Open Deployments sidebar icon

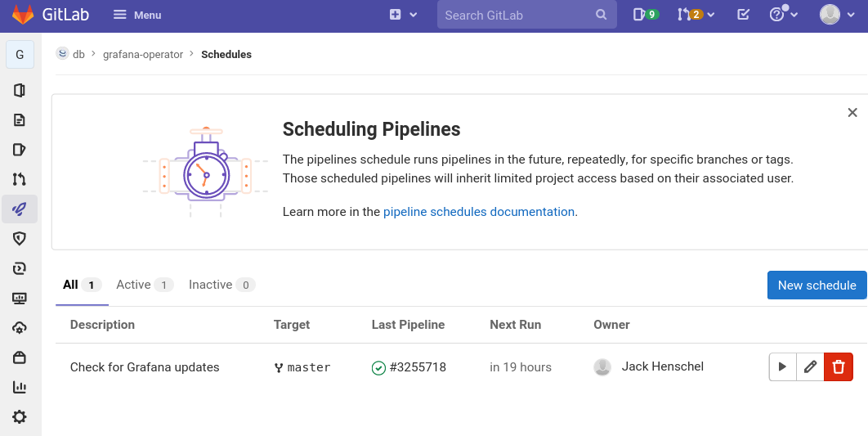pyautogui.click(x=20, y=268)
